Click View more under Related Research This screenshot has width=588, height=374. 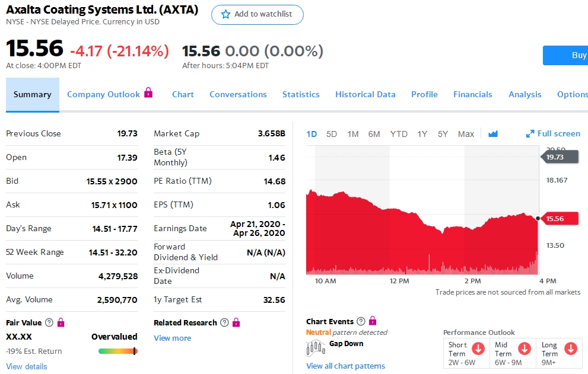[173, 338]
